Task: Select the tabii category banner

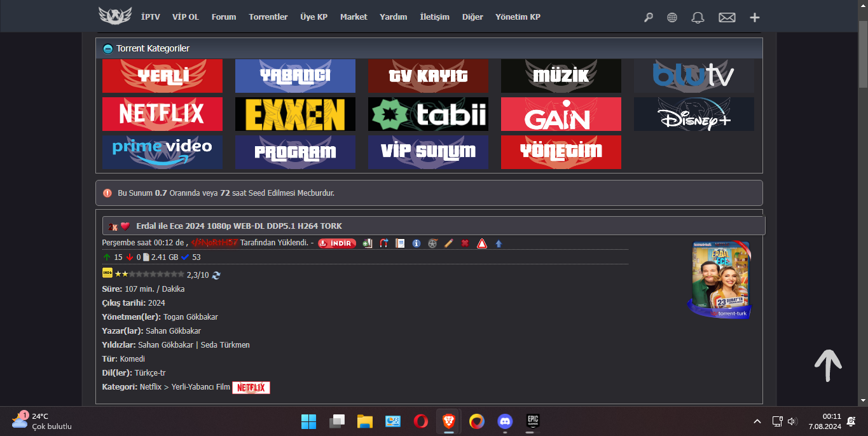Action: point(429,114)
